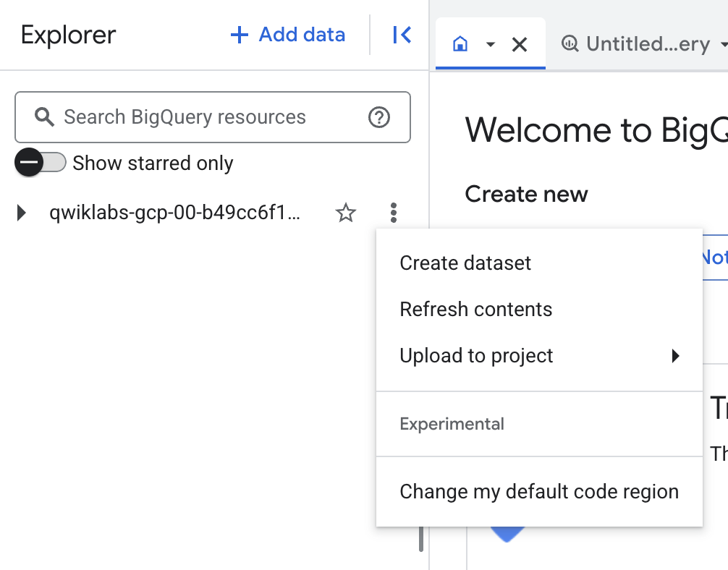Close the home tab
This screenshot has width=728, height=570.
coord(520,45)
